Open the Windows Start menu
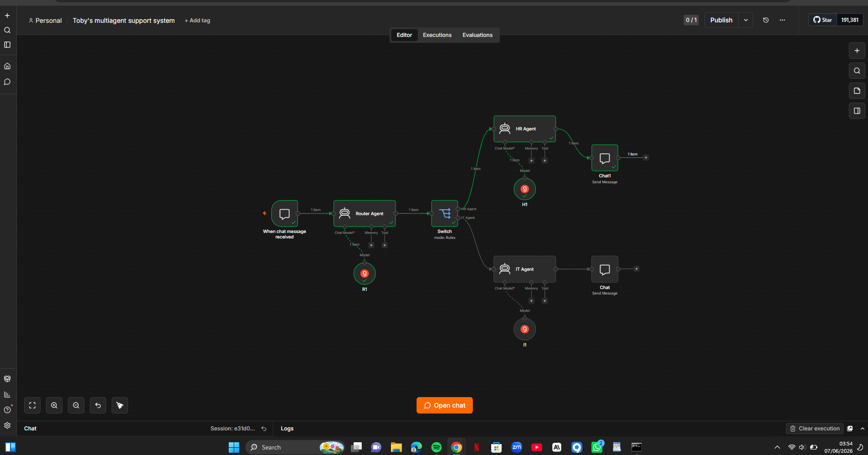 pyautogui.click(x=234, y=447)
